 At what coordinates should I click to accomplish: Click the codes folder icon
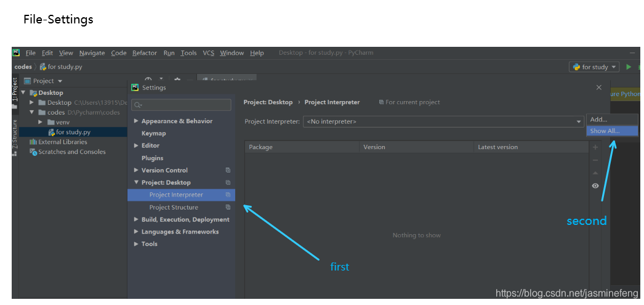42,112
